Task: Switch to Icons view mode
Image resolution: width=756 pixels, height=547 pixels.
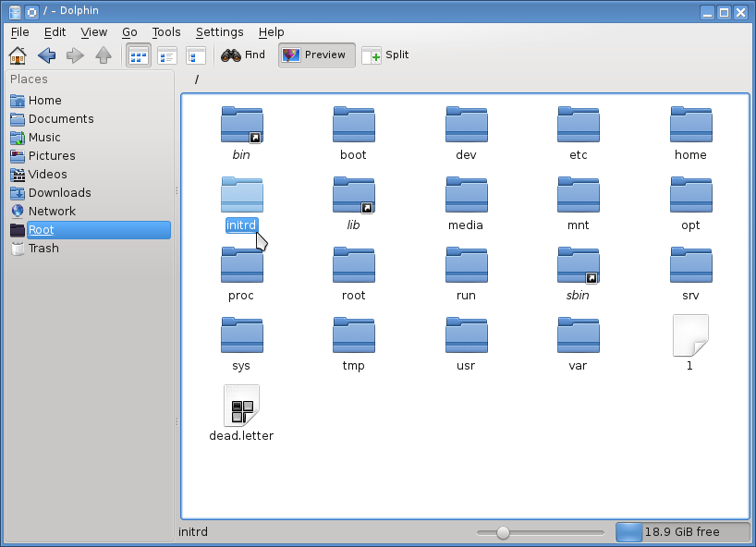Action: [139, 55]
